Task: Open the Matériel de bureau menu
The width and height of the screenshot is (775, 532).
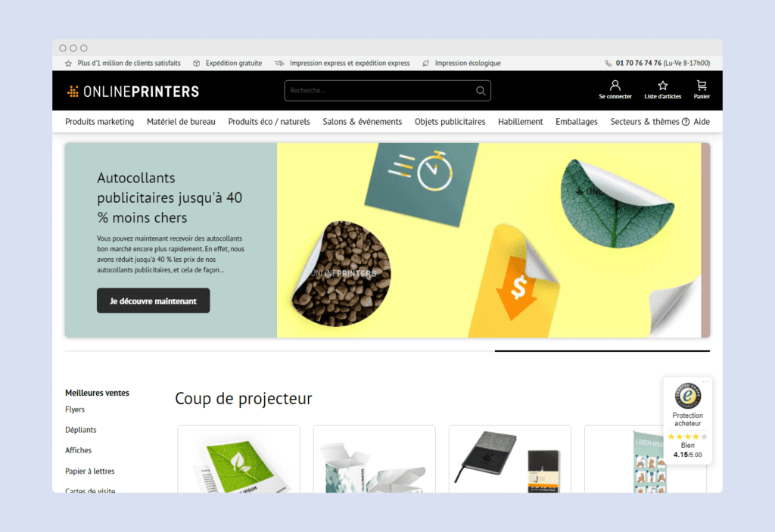Action: pyautogui.click(x=181, y=122)
